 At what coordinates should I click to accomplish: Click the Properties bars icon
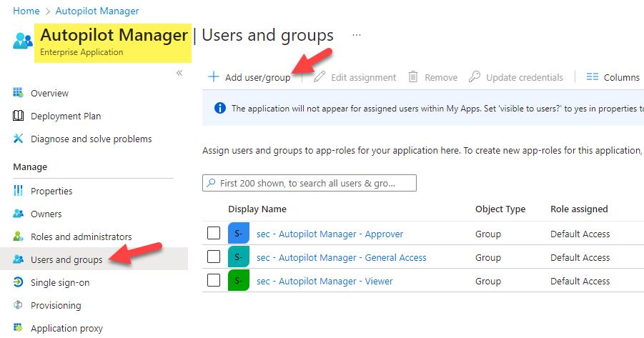coord(19,192)
